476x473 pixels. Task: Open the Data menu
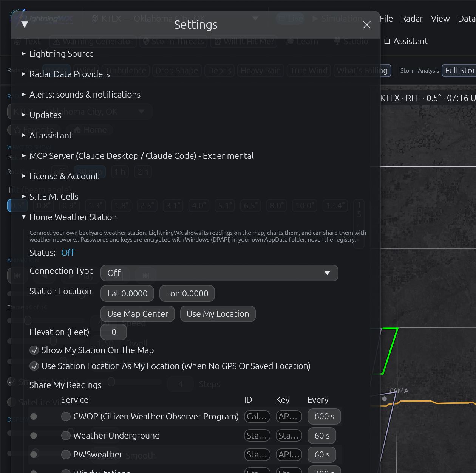tap(467, 19)
